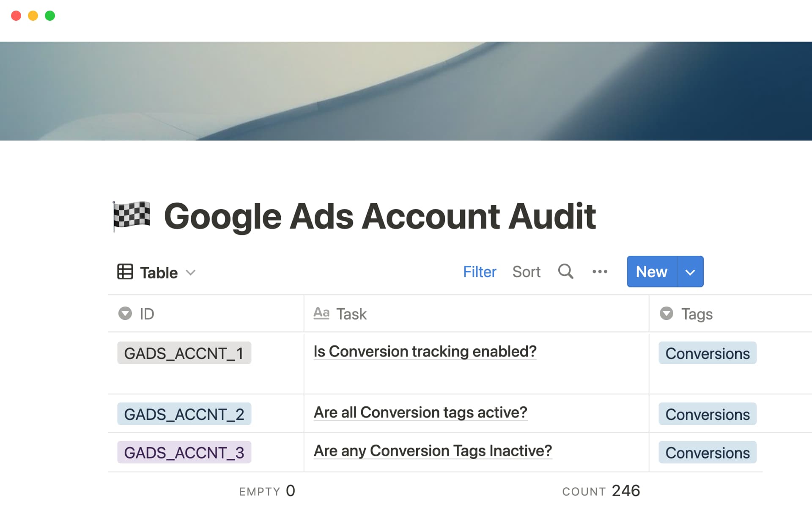Click the page cover image
Screen dimensions: 812x508
pos(406,91)
